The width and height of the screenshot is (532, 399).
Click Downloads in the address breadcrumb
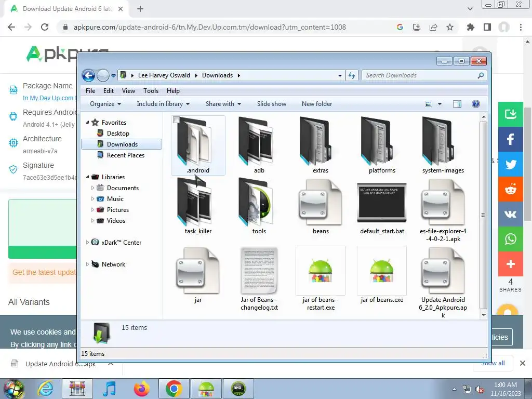[x=217, y=75]
